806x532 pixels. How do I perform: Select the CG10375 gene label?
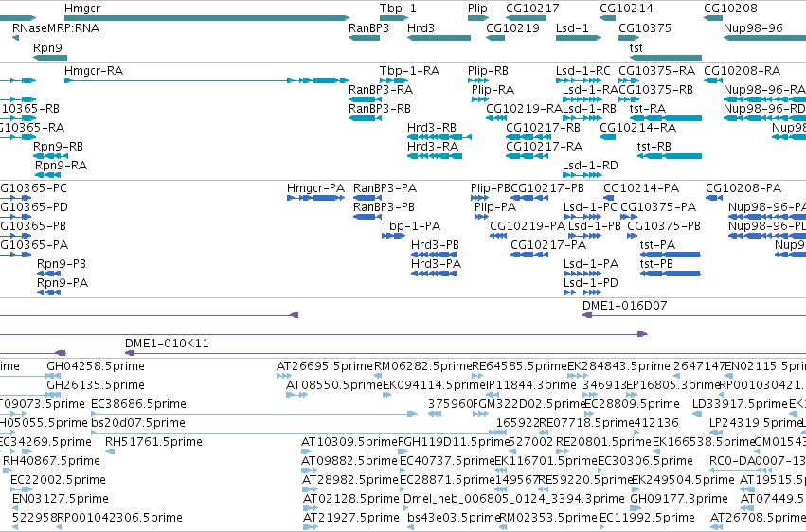point(645,27)
